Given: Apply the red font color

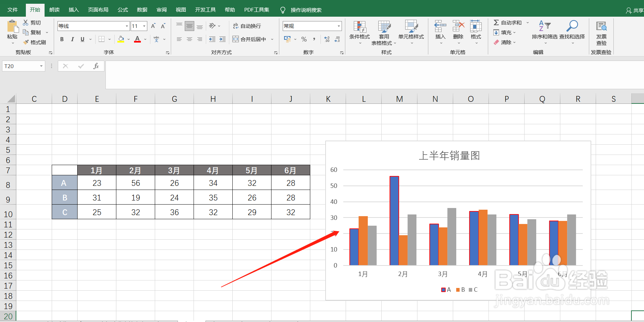Looking at the screenshot, I should tap(137, 39).
